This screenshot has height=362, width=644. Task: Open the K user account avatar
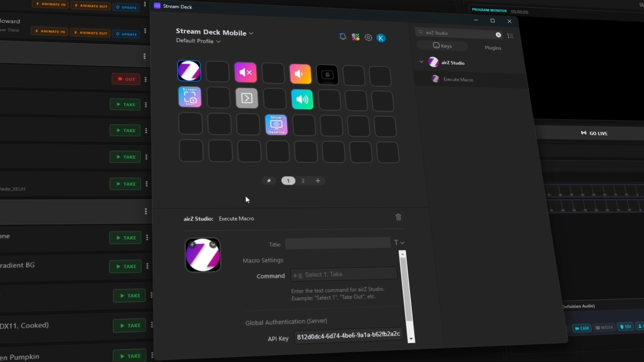pyautogui.click(x=381, y=38)
